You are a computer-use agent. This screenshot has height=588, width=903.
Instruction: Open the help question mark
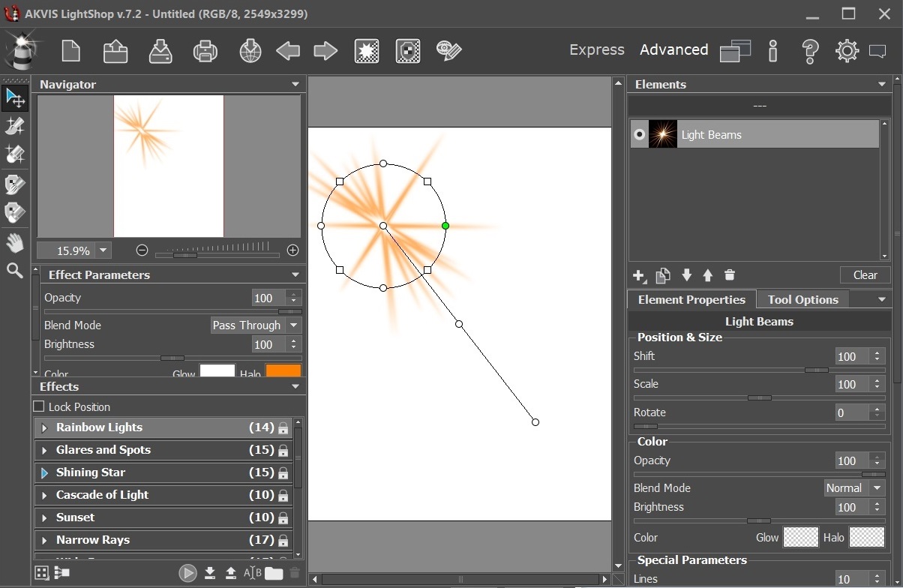pos(810,51)
